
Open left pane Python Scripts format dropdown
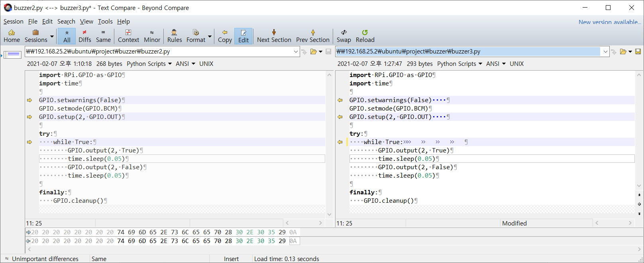point(149,64)
